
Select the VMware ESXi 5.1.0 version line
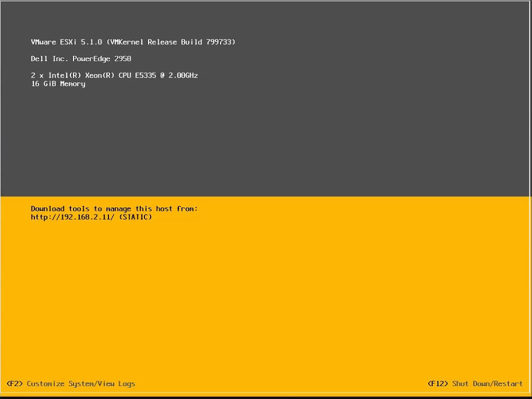click(133, 42)
